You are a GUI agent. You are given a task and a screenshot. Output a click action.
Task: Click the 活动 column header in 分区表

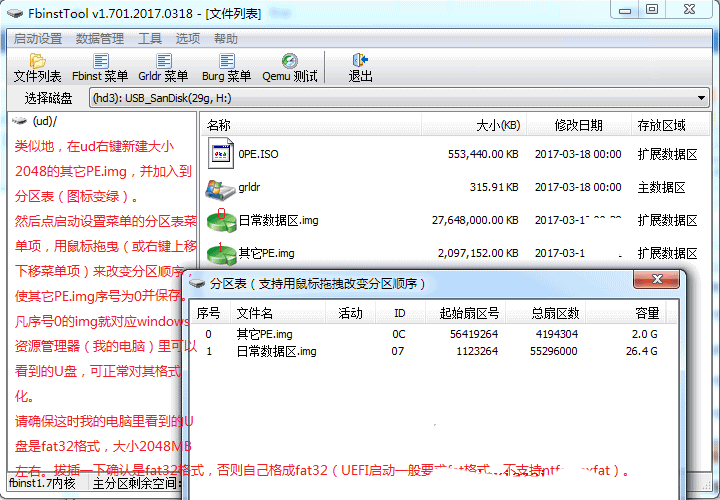pyautogui.click(x=350, y=313)
